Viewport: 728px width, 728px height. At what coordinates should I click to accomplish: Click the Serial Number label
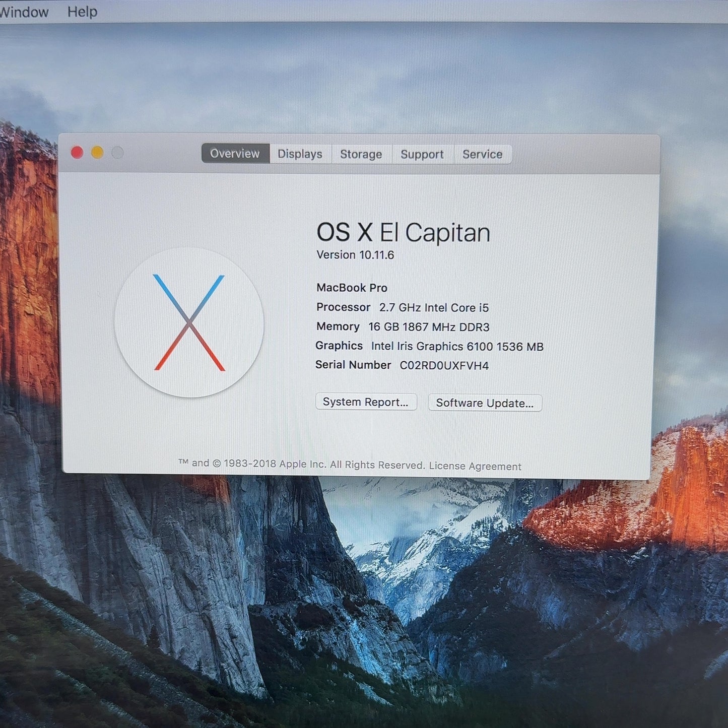[353, 365]
